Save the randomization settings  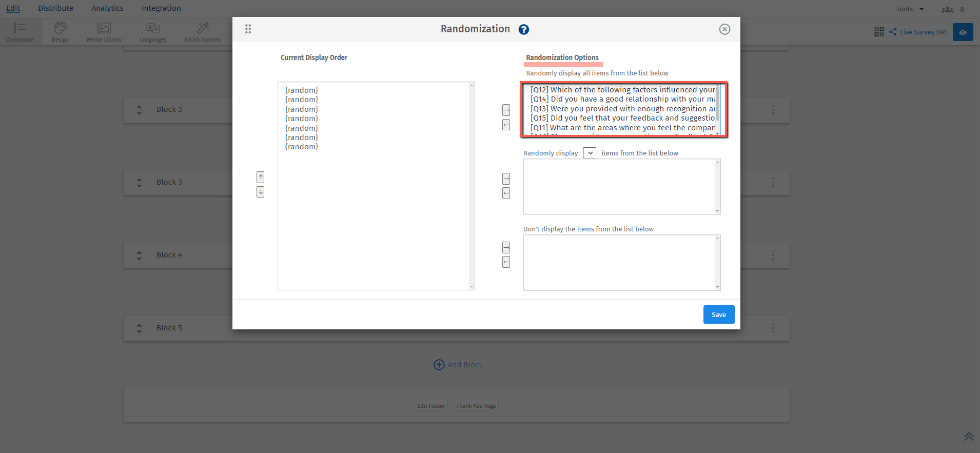(719, 314)
